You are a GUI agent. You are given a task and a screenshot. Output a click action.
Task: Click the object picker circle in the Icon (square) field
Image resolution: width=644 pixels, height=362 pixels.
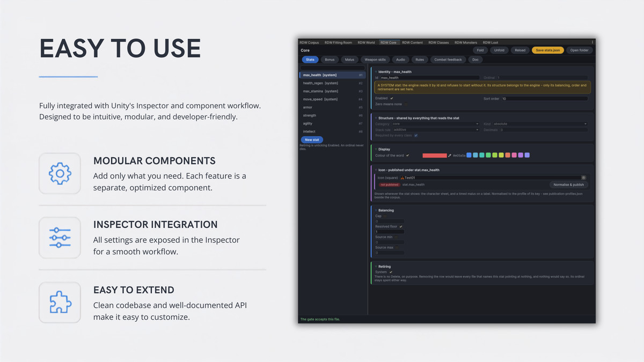[x=583, y=178]
